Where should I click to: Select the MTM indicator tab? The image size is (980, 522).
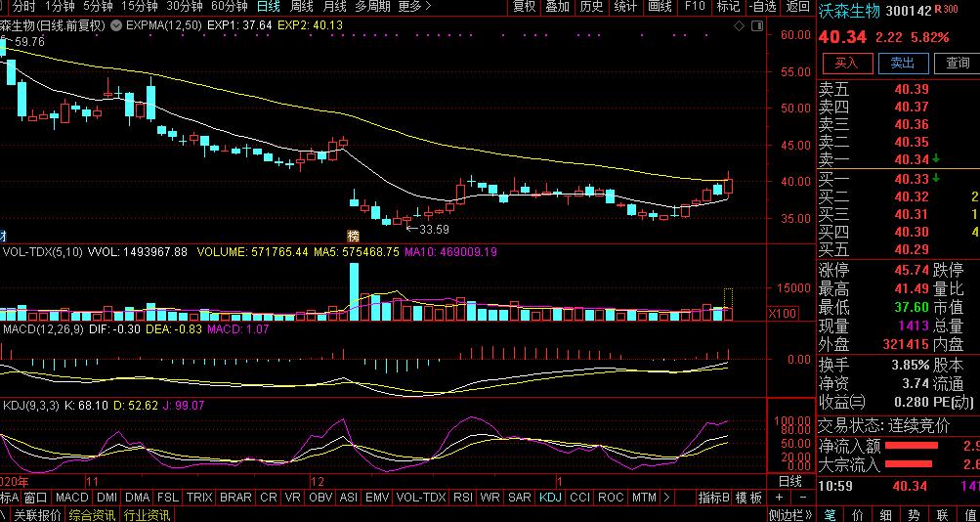[644, 498]
